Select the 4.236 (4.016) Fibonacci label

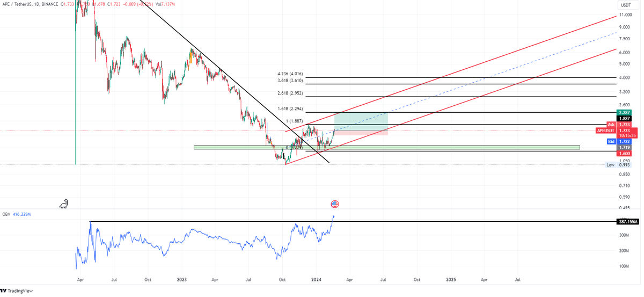click(x=290, y=74)
